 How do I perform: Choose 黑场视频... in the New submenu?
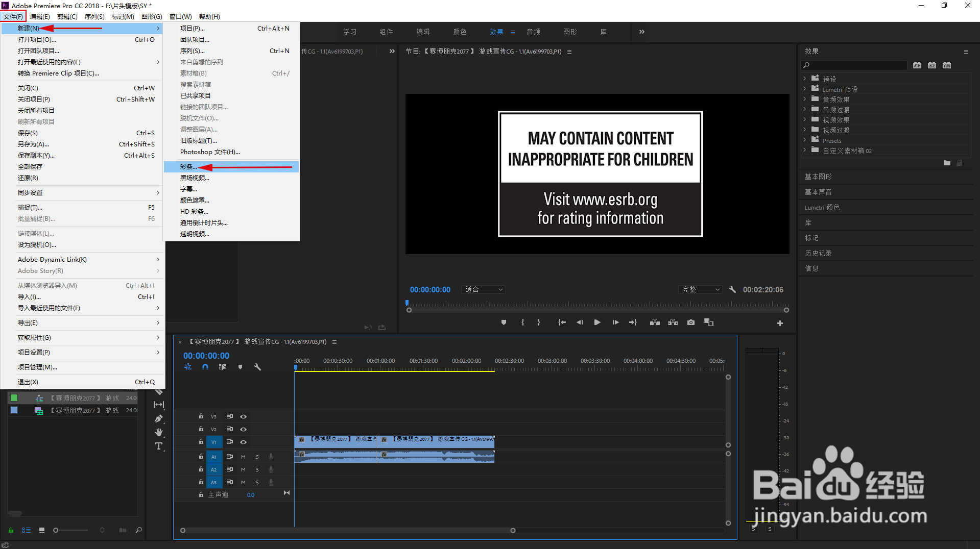231,178
